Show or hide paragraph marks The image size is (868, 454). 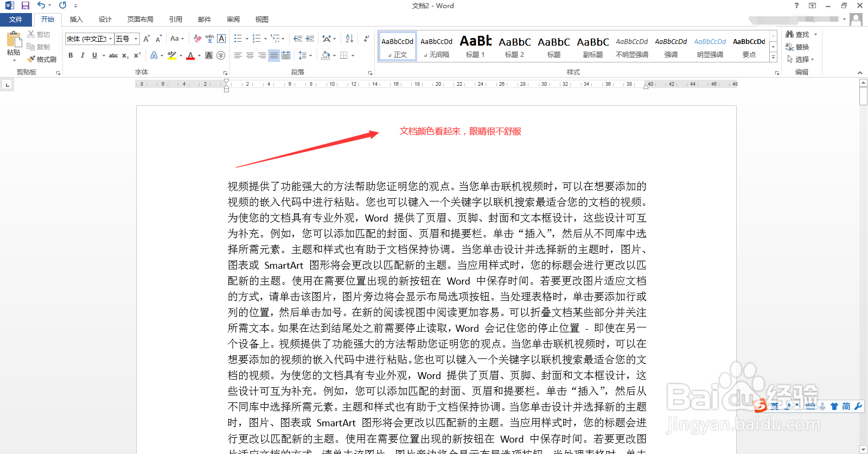366,39
